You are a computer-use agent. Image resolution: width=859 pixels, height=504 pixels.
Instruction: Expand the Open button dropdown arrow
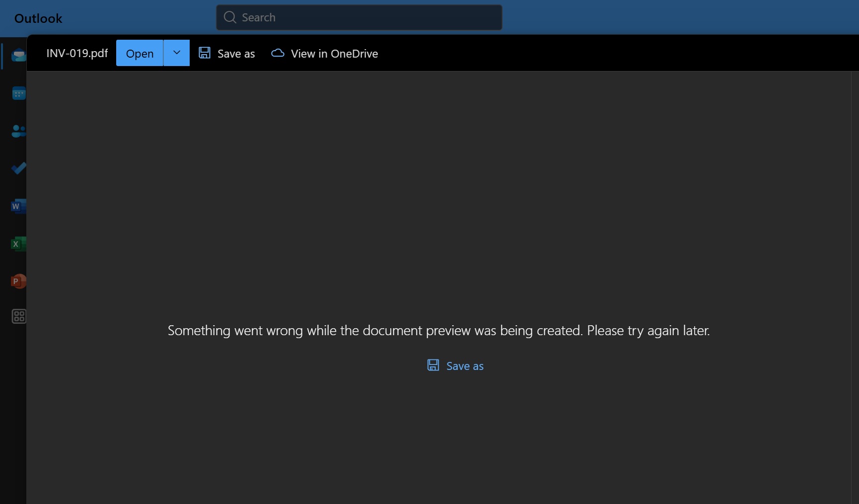(x=176, y=53)
